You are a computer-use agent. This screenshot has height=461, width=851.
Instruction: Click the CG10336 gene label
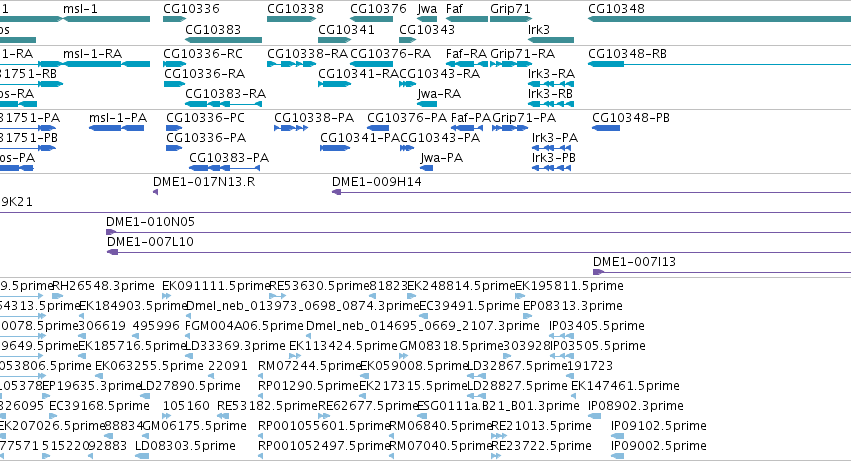click(192, 9)
